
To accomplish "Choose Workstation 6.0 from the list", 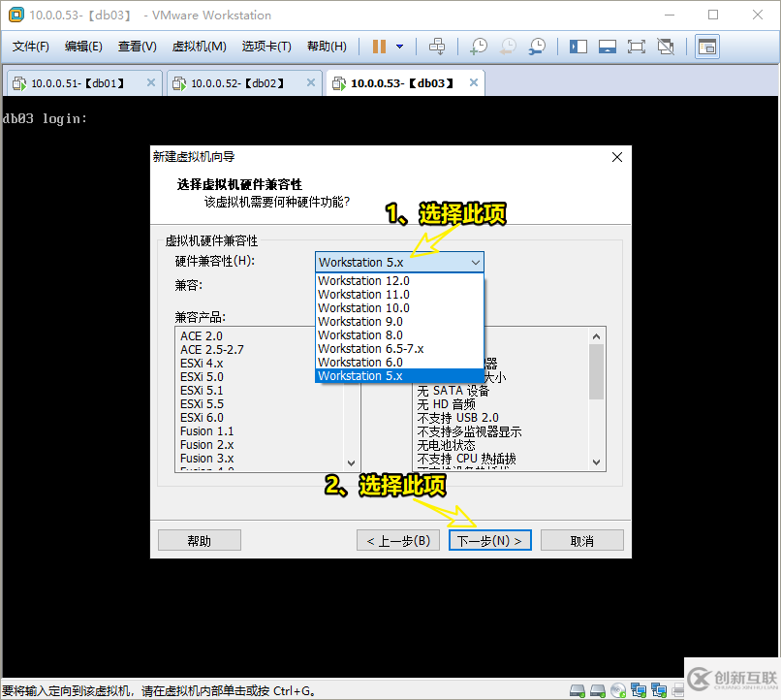I will (399, 363).
